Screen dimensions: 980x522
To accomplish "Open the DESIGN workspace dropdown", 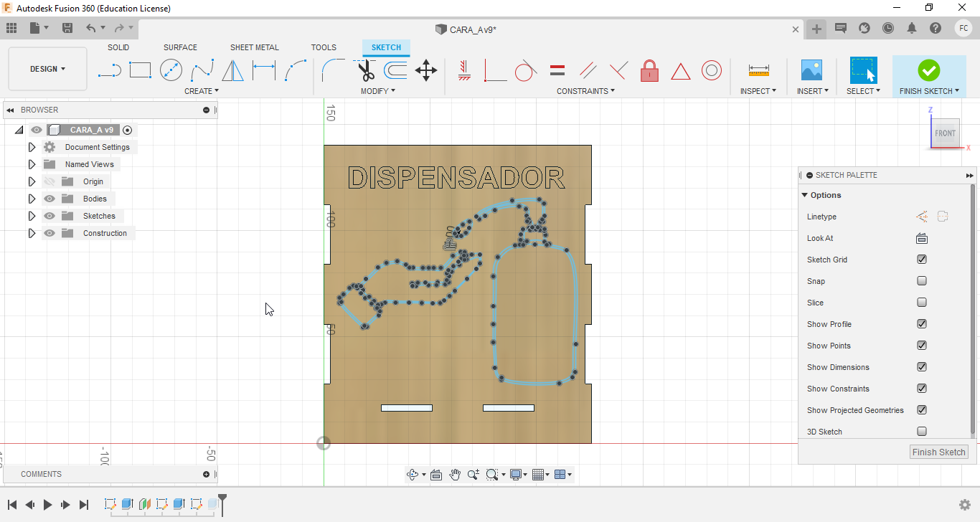I will click(x=47, y=69).
